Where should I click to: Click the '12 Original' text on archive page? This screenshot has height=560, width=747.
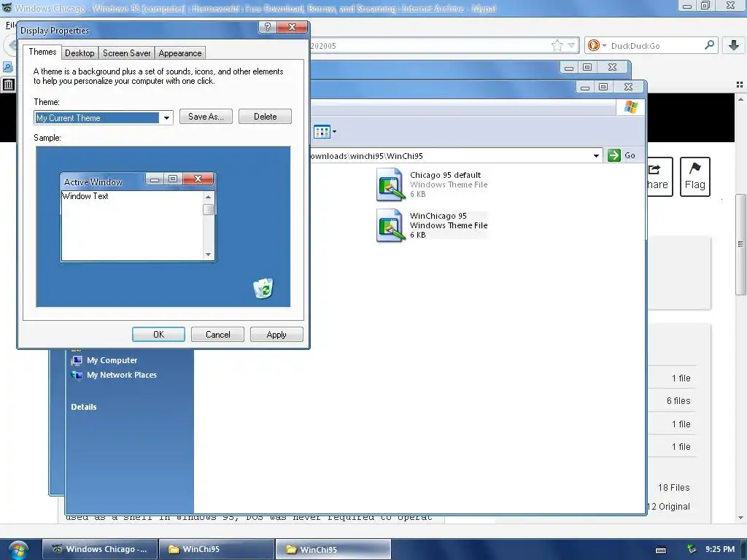click(x=668, y=507)
